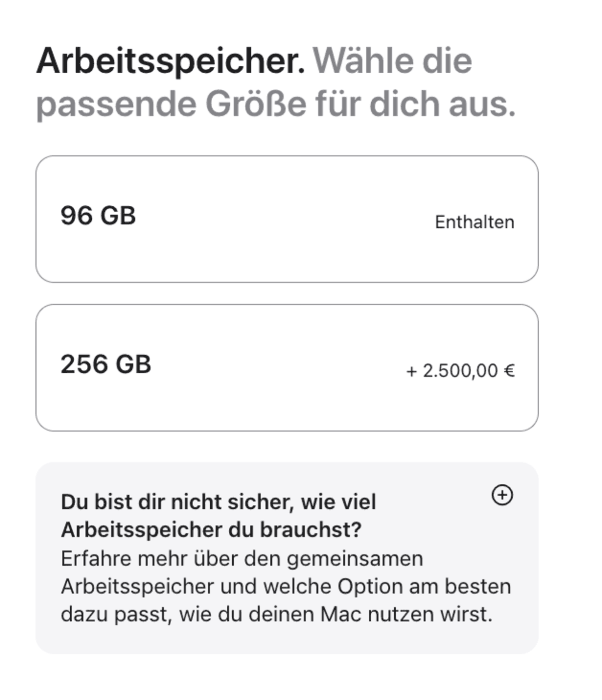Click "für dich aus." in the heading
This screenshot has height=700, width=602.
coord(415,104)
